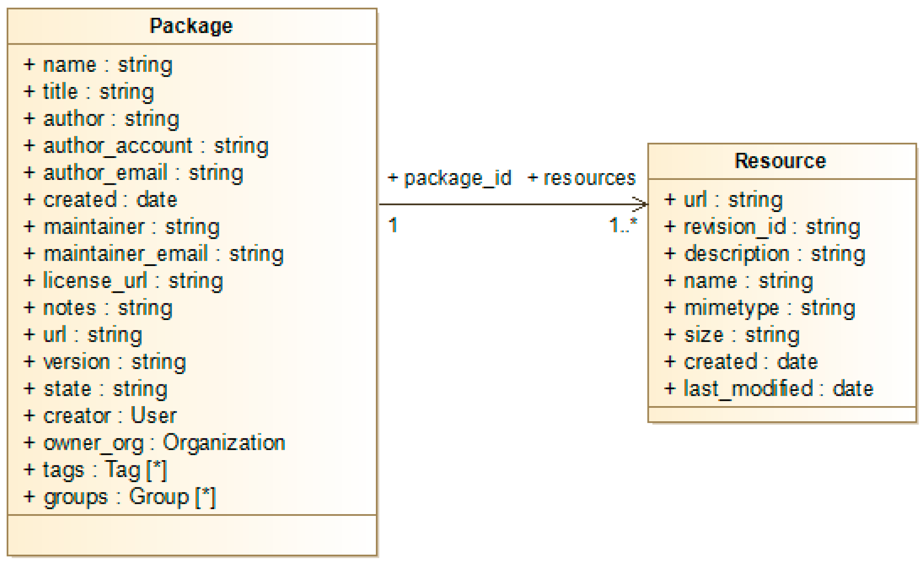Select the multiplicity 1 near Package
This screenshot has height=565, width=924.
[x=393, y=225]
